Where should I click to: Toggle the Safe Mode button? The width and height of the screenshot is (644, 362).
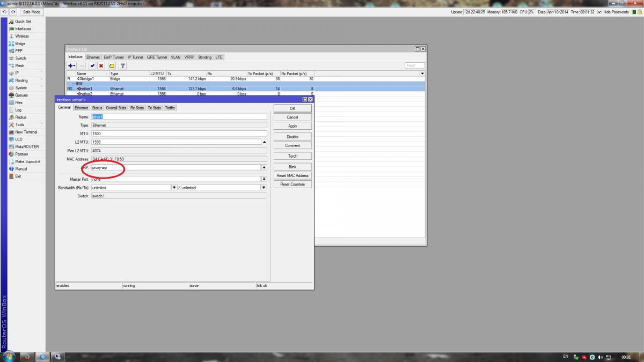pos(32,12)
